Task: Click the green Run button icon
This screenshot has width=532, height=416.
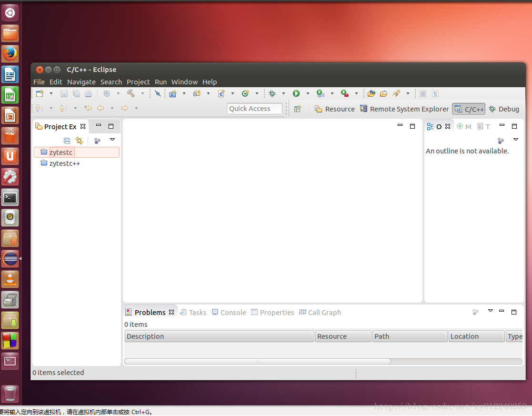Action: [296, 93]
